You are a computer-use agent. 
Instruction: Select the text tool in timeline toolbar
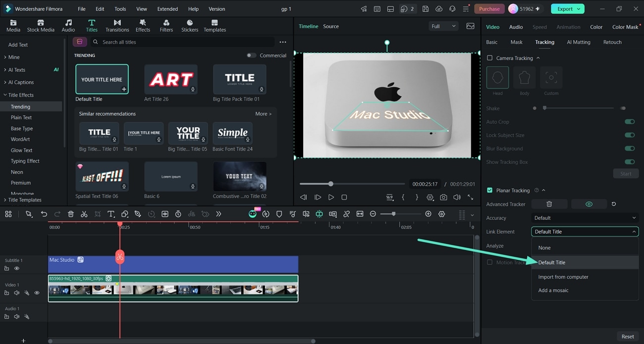[x=111, y=214]
